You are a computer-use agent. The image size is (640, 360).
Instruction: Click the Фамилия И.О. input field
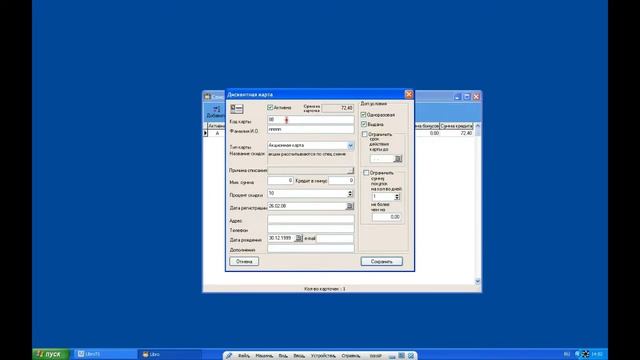(311, 129)
